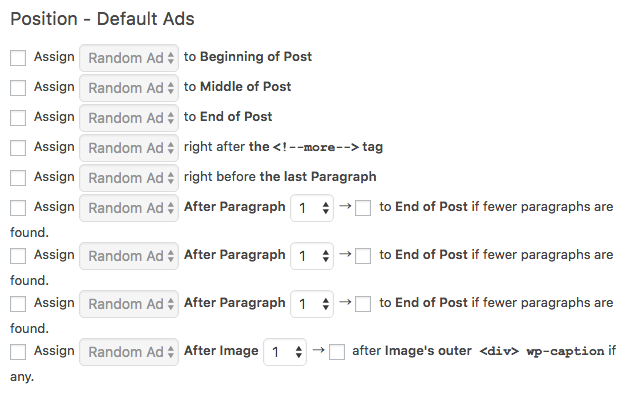Open Random Ad dropdown in After Image row
The image size is (640, 396).
pyautogui.click(x=129, y=352)
